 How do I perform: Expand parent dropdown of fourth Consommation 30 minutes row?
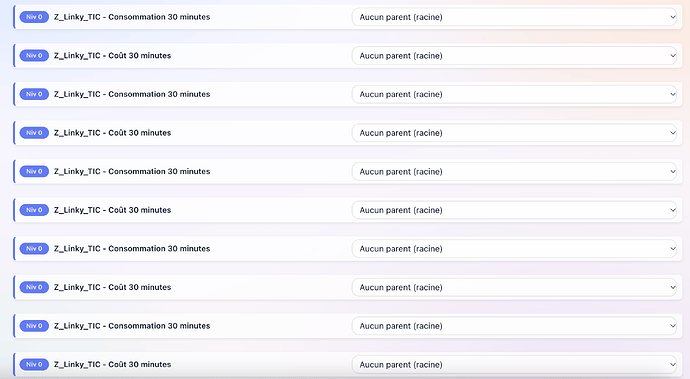(x=514, y=249)
